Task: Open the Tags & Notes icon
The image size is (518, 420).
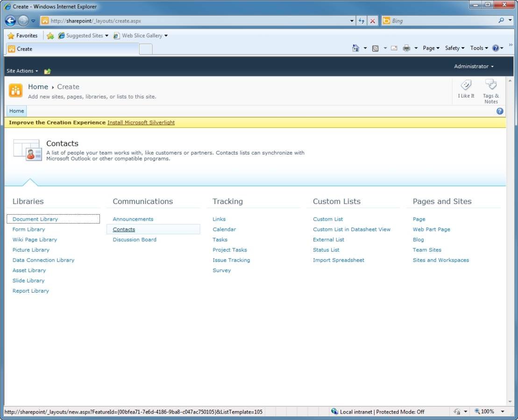Action: click(x=490, y=85)
